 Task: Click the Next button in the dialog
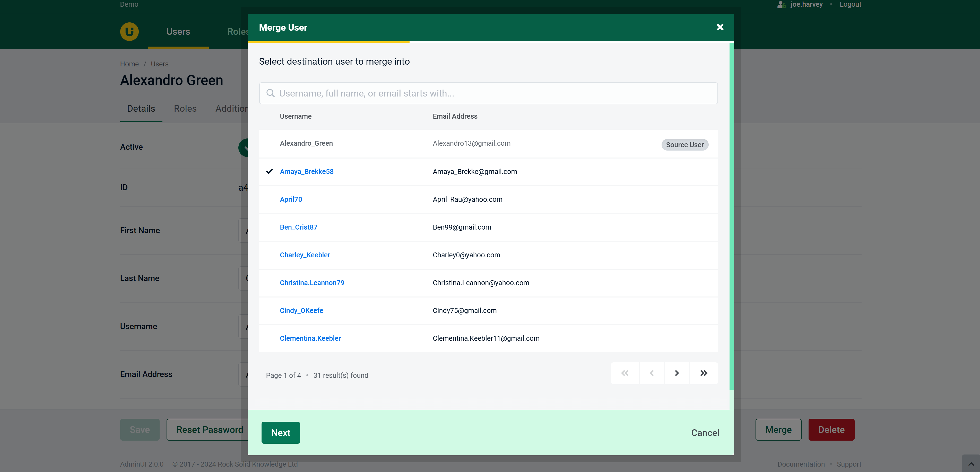coord(281,432)
